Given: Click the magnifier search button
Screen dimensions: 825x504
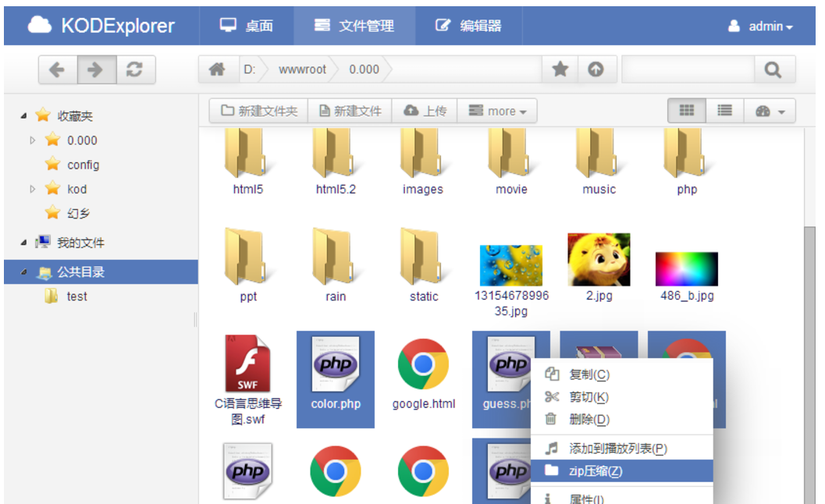Looking at the screenshot, I should 773,69.
